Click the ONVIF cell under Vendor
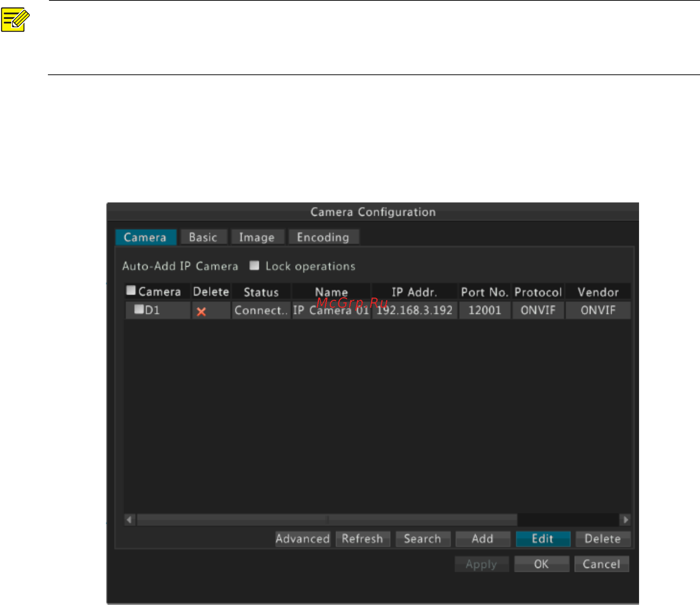Viewport: 700px width, 605px height. click(598, 310)
